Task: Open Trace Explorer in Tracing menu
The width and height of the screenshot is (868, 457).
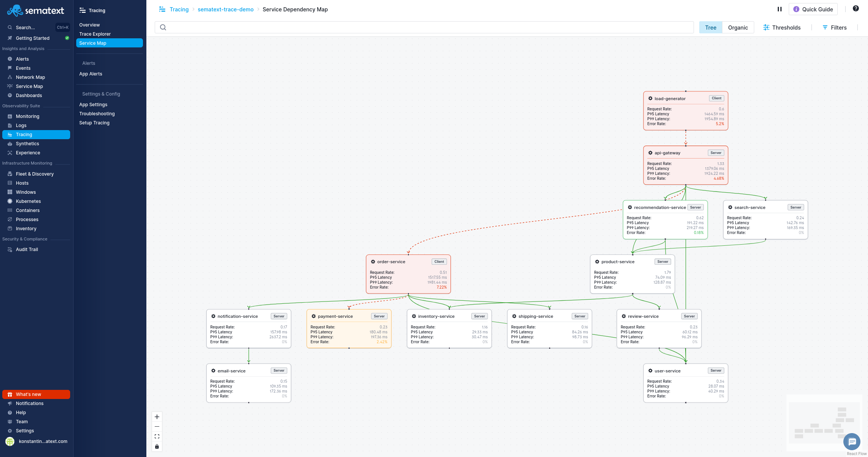Action: coord(95,34)
